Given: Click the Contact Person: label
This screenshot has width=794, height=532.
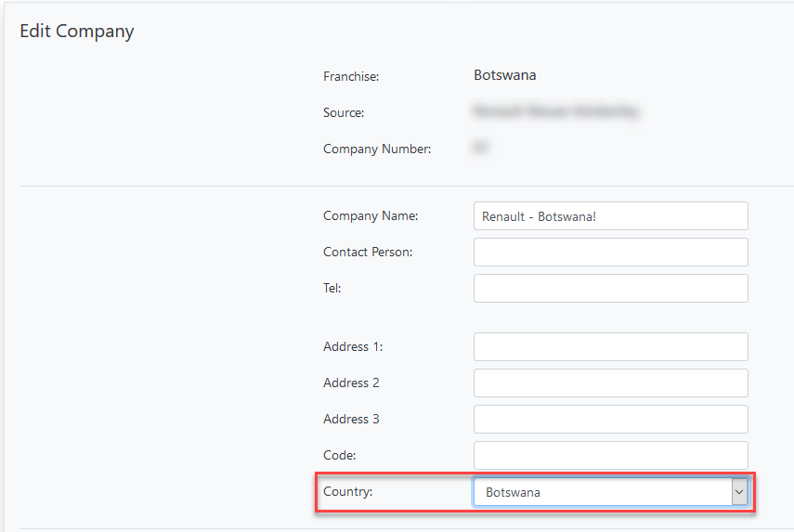Looking at the screenshot, I should (x=368, y=253).
